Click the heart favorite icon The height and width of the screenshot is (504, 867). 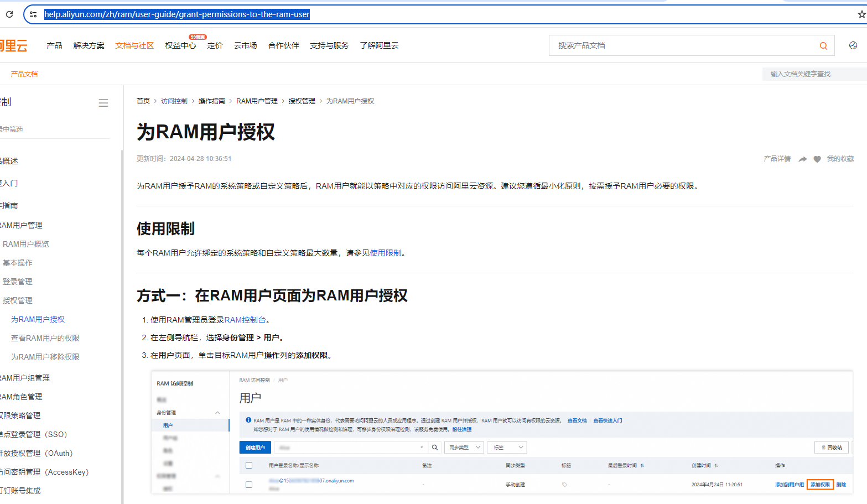[817, 159]
